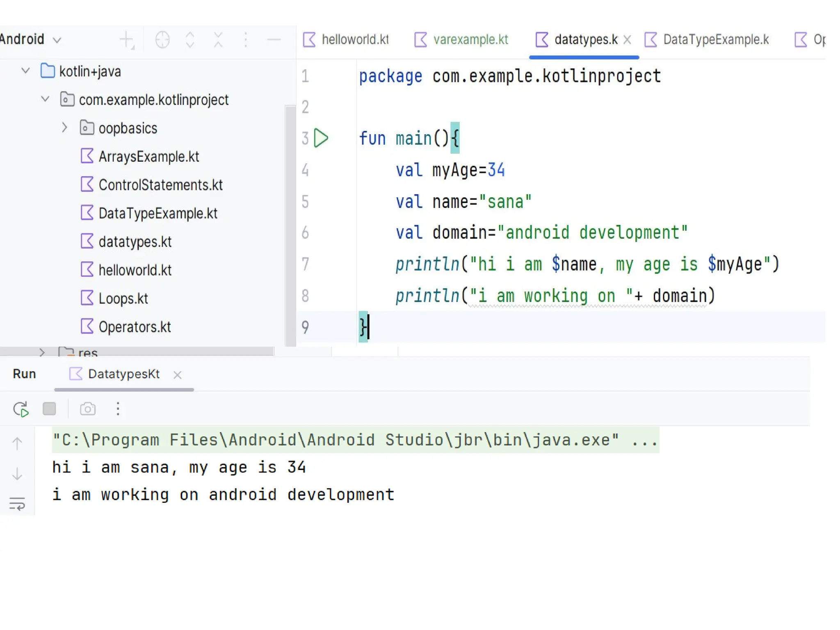Click the Rerun DatatypesKt icon
This screenshot has width=840, height=630.
[21, 409]
